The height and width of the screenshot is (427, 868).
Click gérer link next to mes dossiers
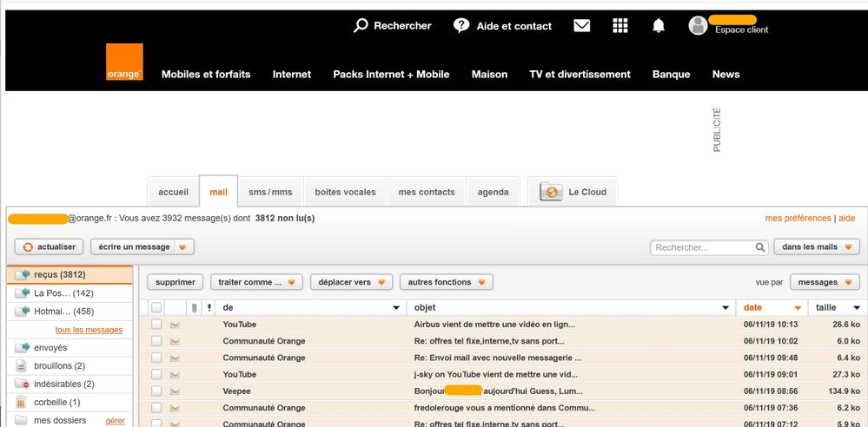pos(116,421)
